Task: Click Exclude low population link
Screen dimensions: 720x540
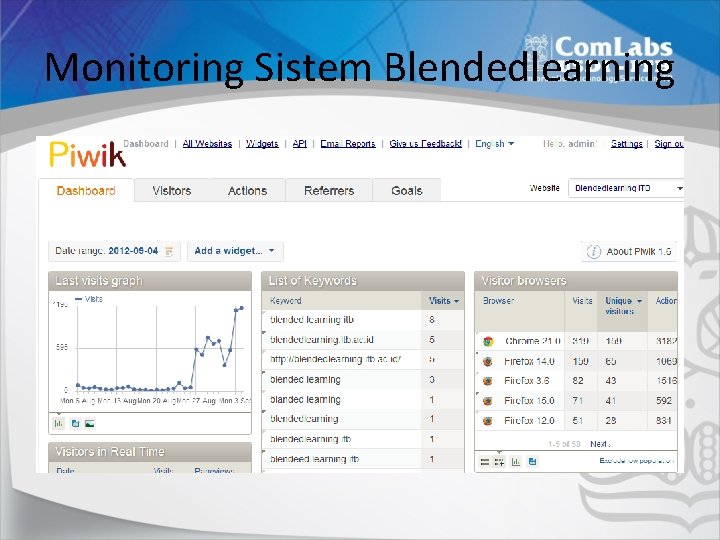Action: tap(636, 461)
